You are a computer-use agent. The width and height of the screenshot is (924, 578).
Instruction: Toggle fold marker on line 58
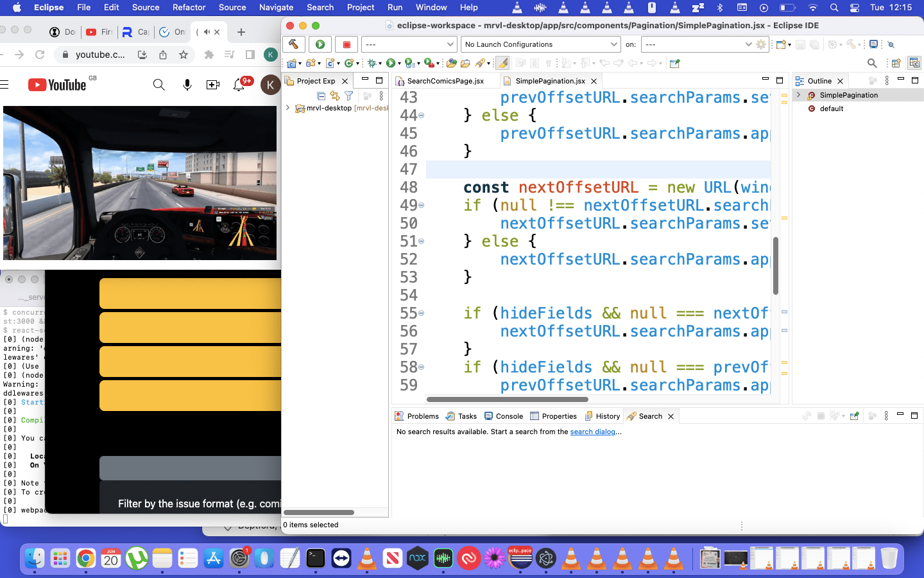(x=421, y=367)
